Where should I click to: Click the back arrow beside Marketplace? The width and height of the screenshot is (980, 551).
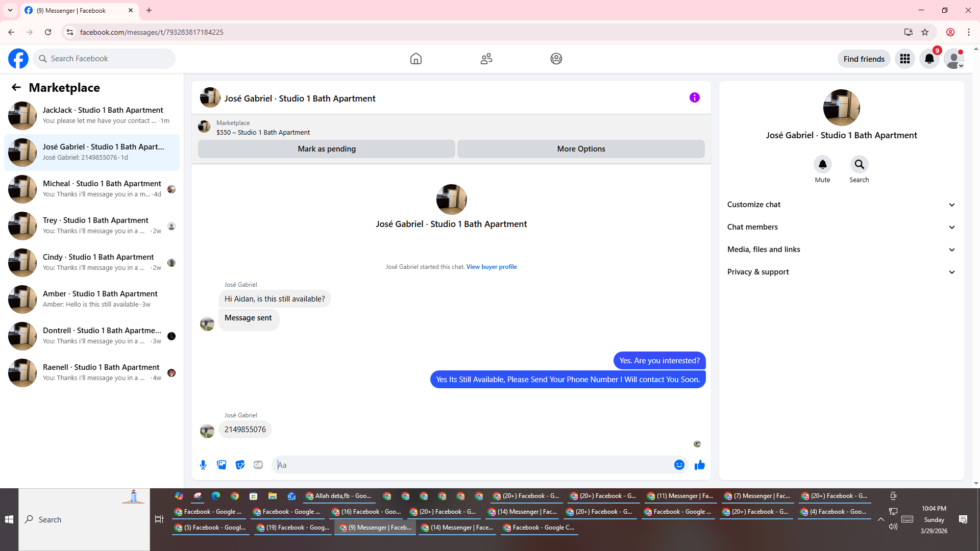coord(16,88)
